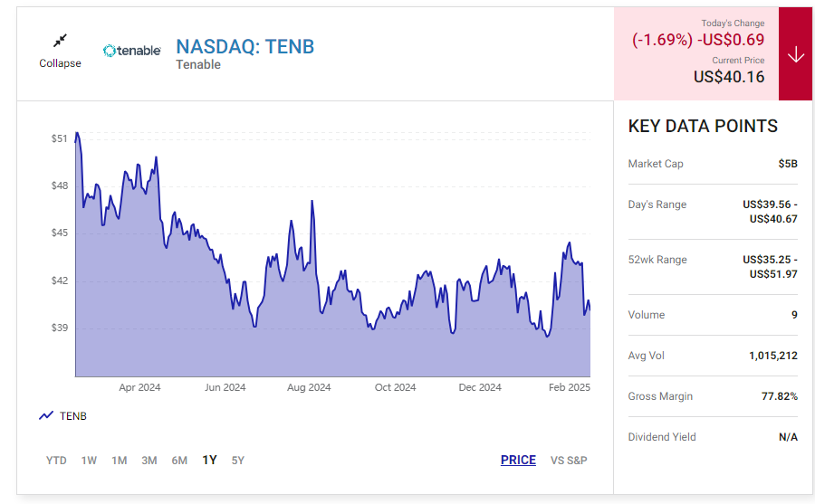Click the Collapse label
Screen dimensions: 815x504
(x=61, y=63)
